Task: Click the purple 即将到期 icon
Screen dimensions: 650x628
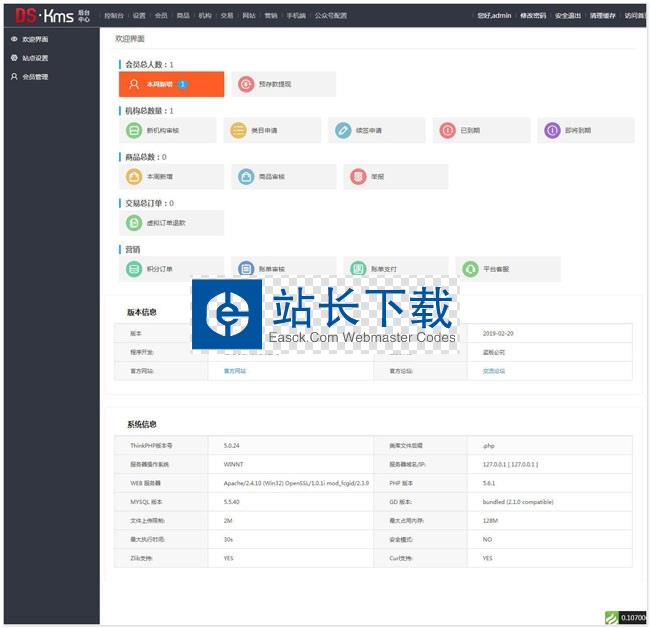Action: (x=552, y=131)
